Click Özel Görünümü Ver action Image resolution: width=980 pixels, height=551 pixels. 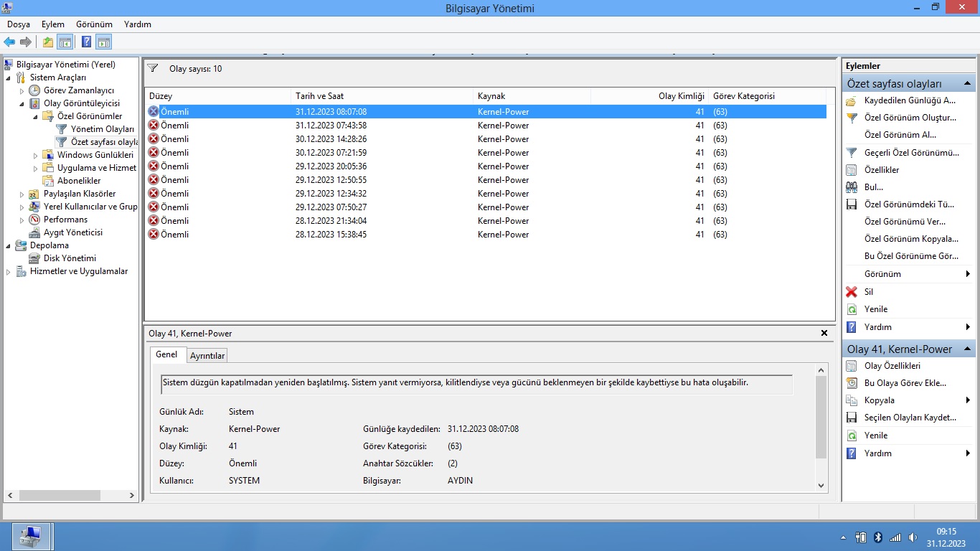[910, 222]
